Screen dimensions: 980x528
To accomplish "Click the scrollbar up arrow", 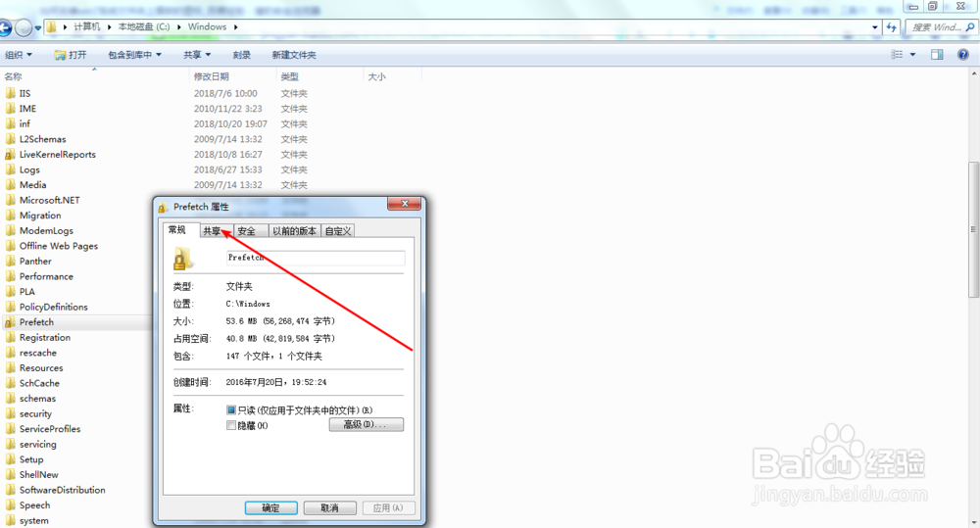I will (x=973, y=73).
